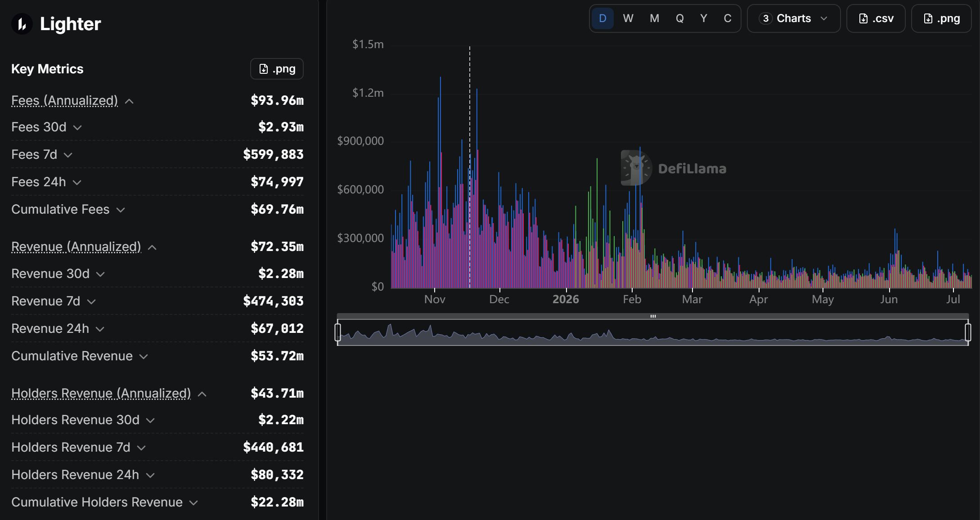The height and width of the screenshot is (520, 980).
Task: Expand the Revenue 30d chevron
Action: (x=100, y=274)
